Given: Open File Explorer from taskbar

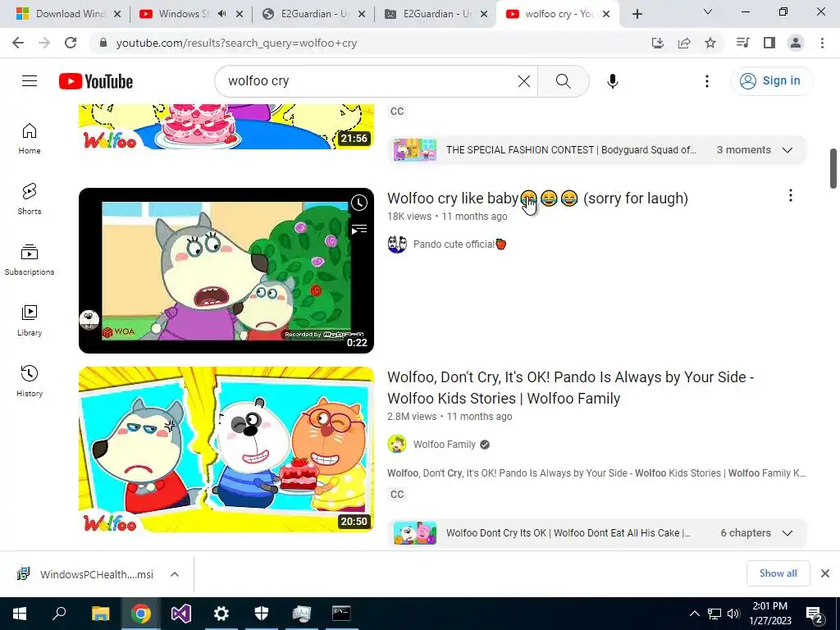Looking at the screenshot, I should (x=100, y=614).
